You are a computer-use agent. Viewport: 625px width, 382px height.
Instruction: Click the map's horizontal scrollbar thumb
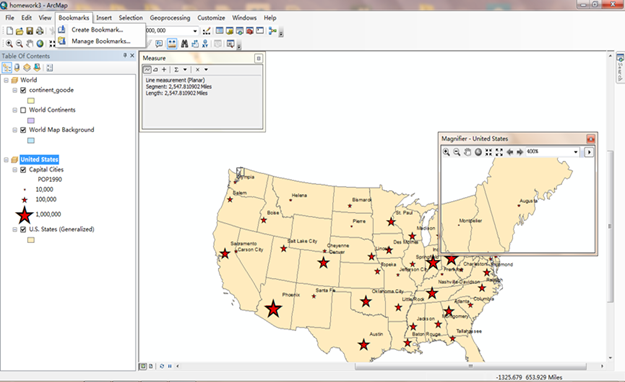coord(470,366)
